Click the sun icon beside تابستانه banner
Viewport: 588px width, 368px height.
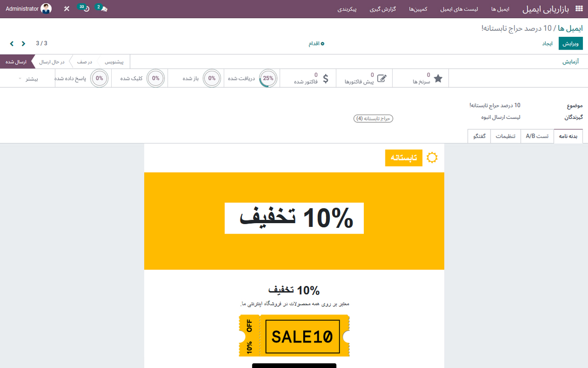click(432, 157)
